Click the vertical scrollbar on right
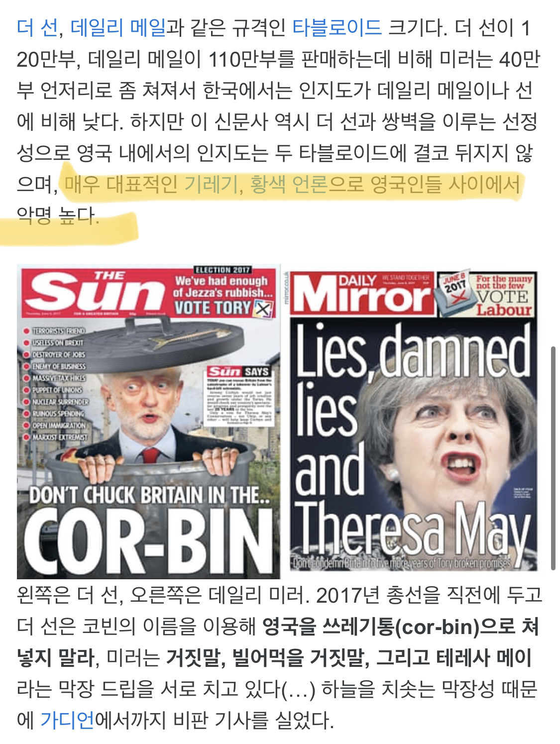This screenshot has width=560, height=744. click(x=553, y=458)
